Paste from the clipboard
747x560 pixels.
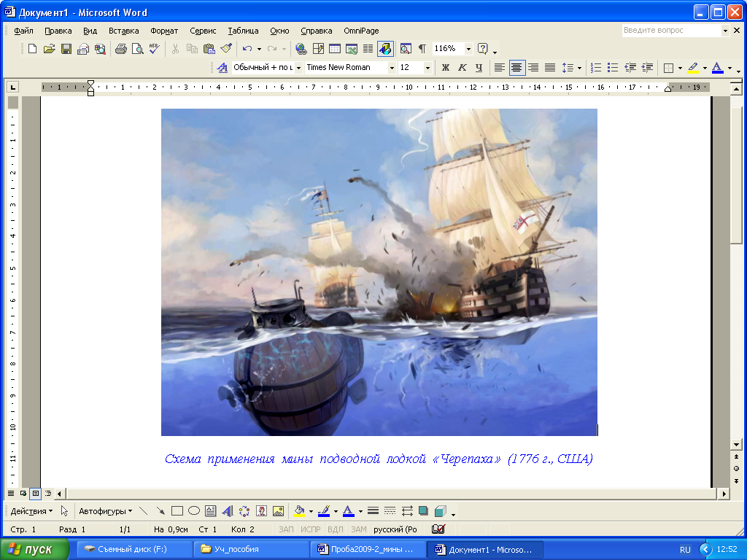point(209,49)
